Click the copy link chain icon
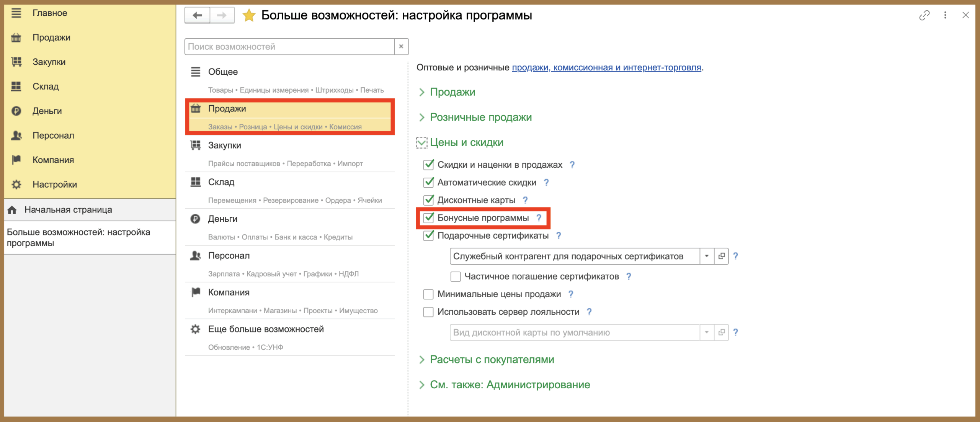 (x=924, y=15)
